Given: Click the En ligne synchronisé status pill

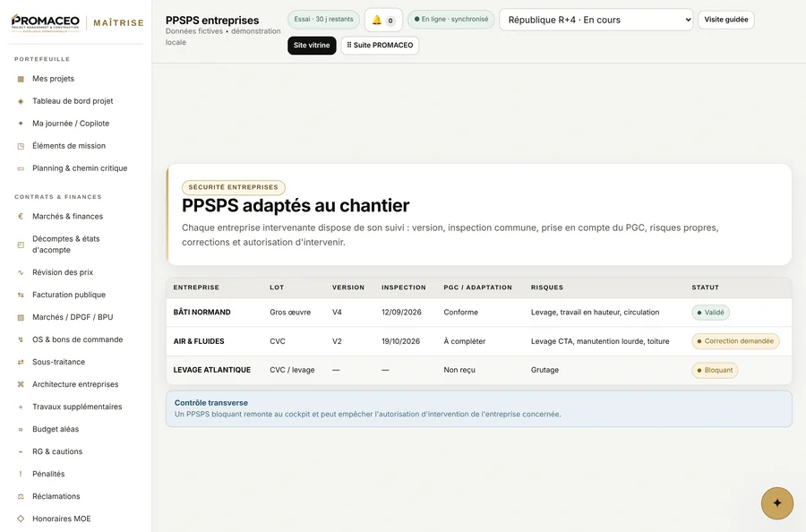Looking at the screenshot, I should [x=450, y=20].
